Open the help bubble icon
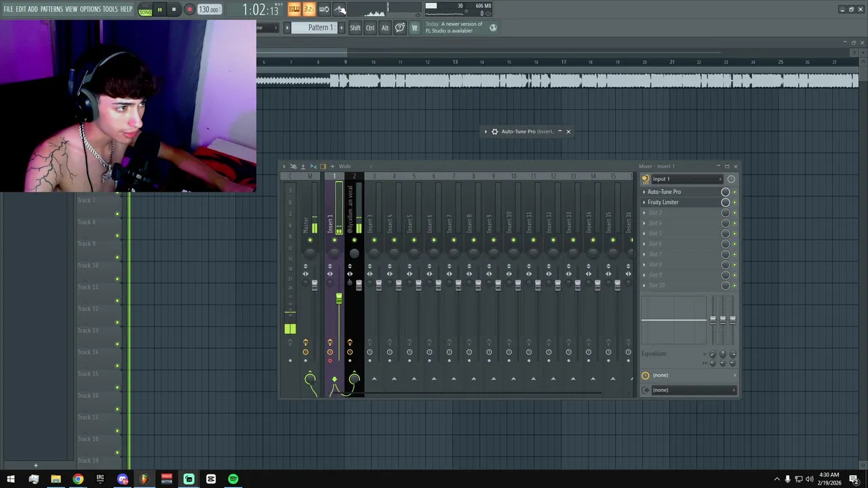The height and width of the screenshot is (488, 868). [x=400, y=28]
